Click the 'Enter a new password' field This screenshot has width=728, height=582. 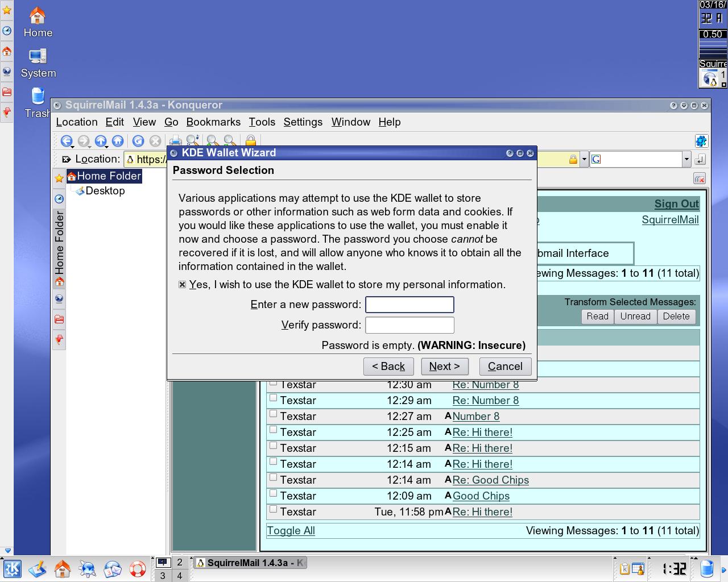click(x=409, y=305)
